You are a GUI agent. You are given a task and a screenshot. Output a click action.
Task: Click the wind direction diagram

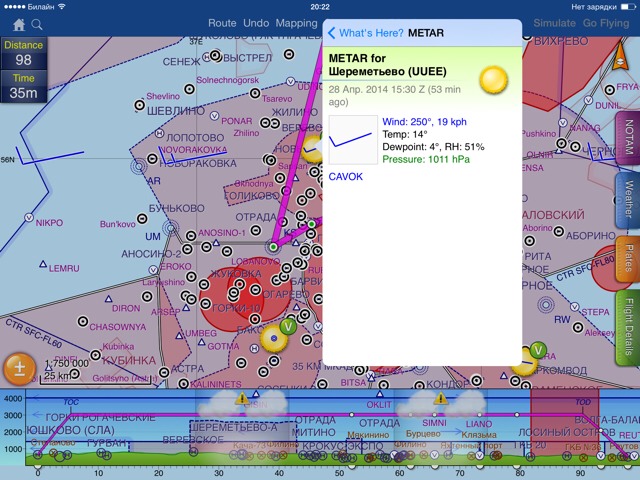coord(353,140)
